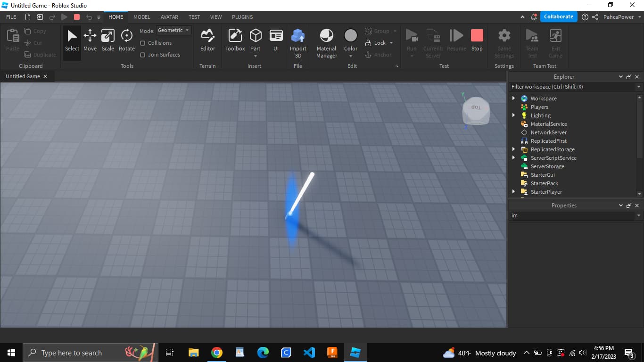The height and width of the screenshot is (362, 644).
Task: Pick the Color swatch circle
Action: pyautogui.click(x=351, y=35)
